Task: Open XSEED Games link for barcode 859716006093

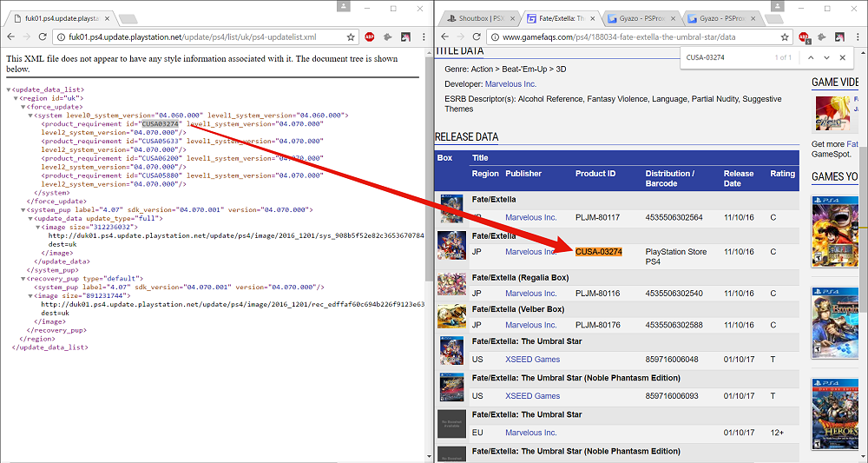Action: tap(533, 396)
